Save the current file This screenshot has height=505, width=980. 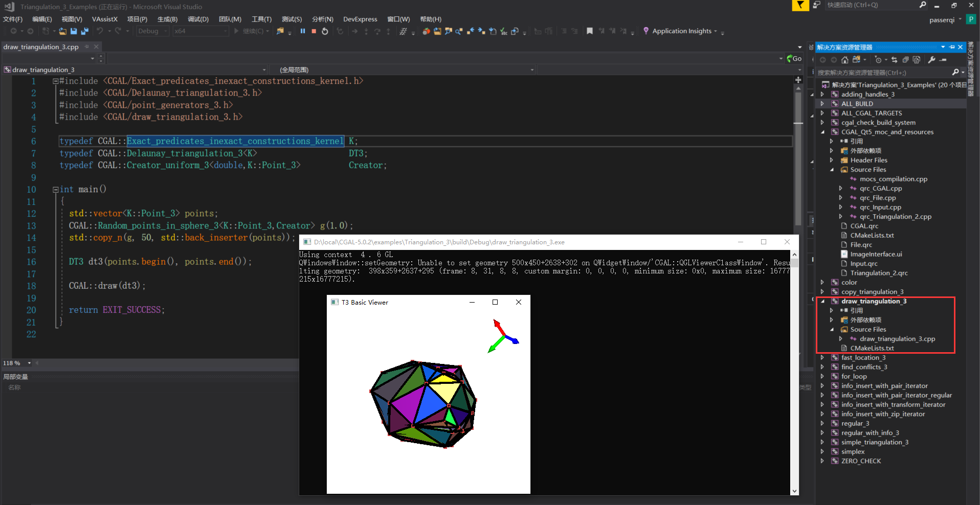tap(74, 31)
